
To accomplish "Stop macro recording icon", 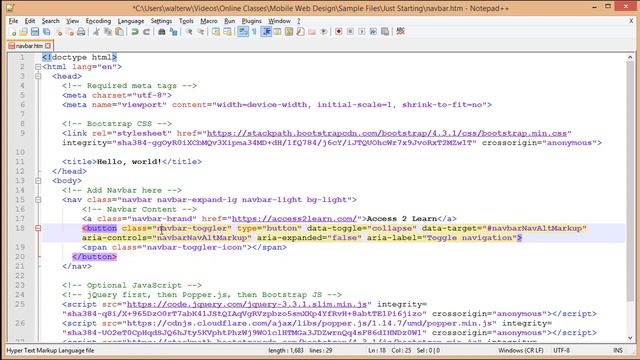I will click(350, 32).
